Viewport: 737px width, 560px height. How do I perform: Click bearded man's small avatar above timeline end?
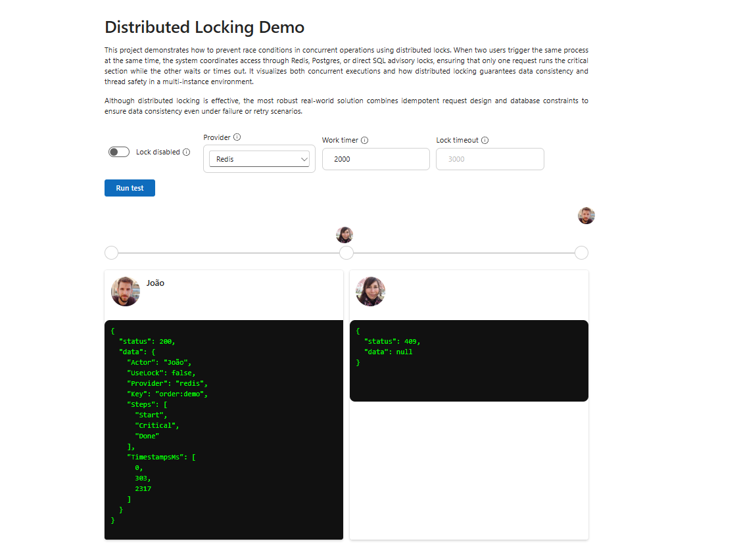(586, 216)
